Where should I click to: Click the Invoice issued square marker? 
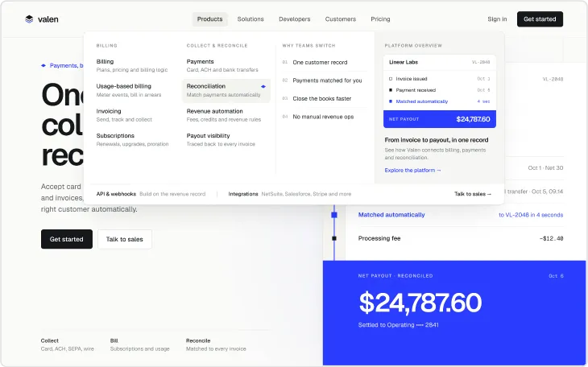pyautogui.click(x=391, y=79)
